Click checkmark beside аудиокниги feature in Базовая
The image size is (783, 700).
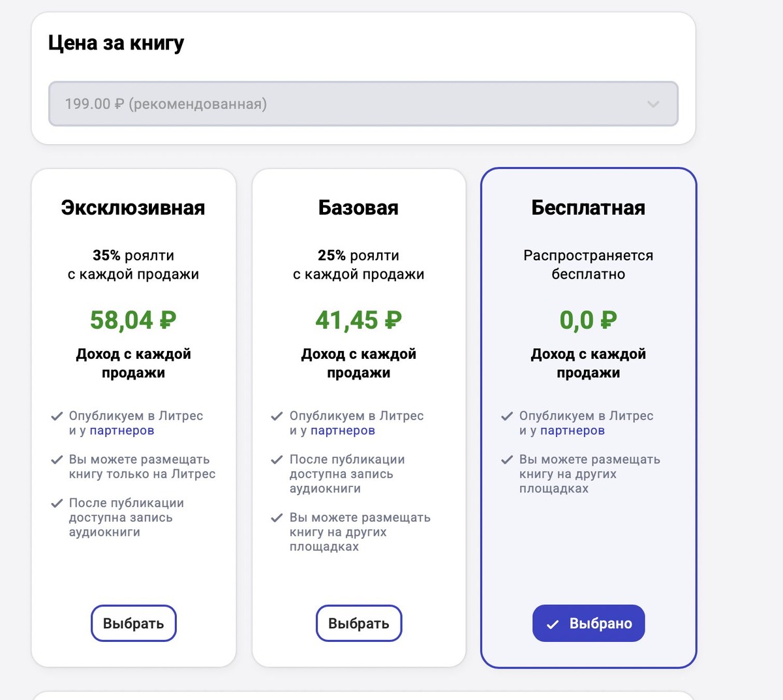[277, 460]
